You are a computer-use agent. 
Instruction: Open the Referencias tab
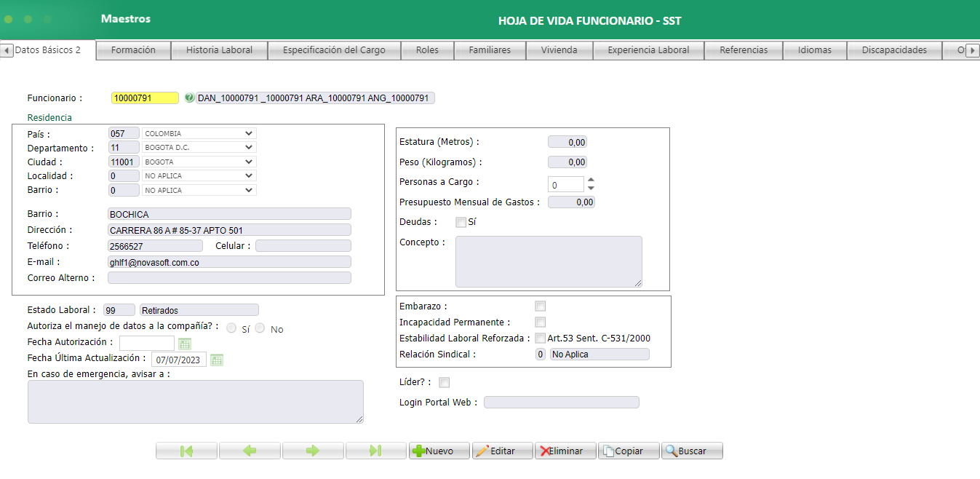(x=744, y=50)
